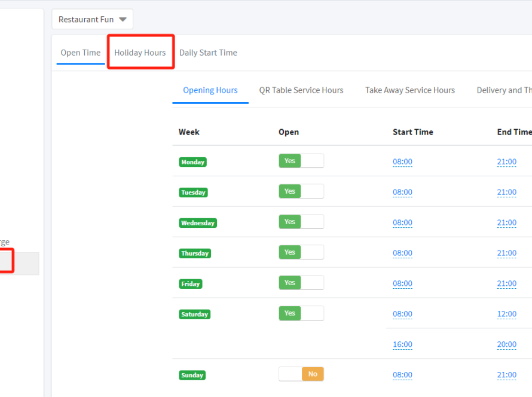This screenshot has height=397, width=532.
Task: Open the Restaurant Fun dropdown
Action: 93,19
